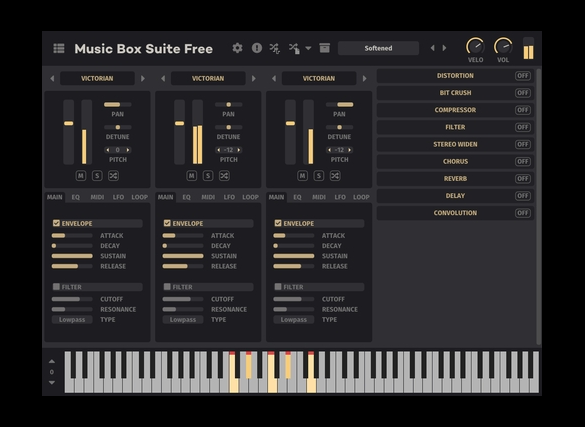This screenshot has width=585, height=427.
Task: Adjust third layer Cutoff slider
Action: (x=294, y=299)
